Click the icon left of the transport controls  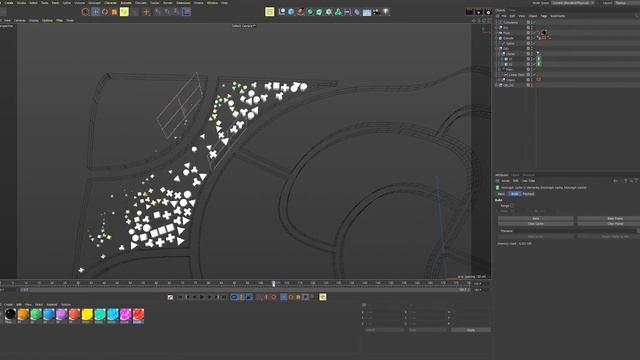pos(171,297)
